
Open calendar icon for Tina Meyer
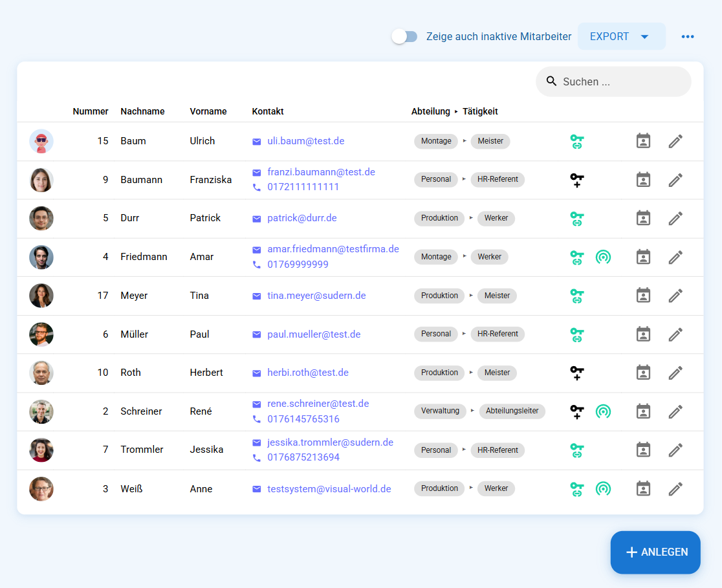pos(643,296)
